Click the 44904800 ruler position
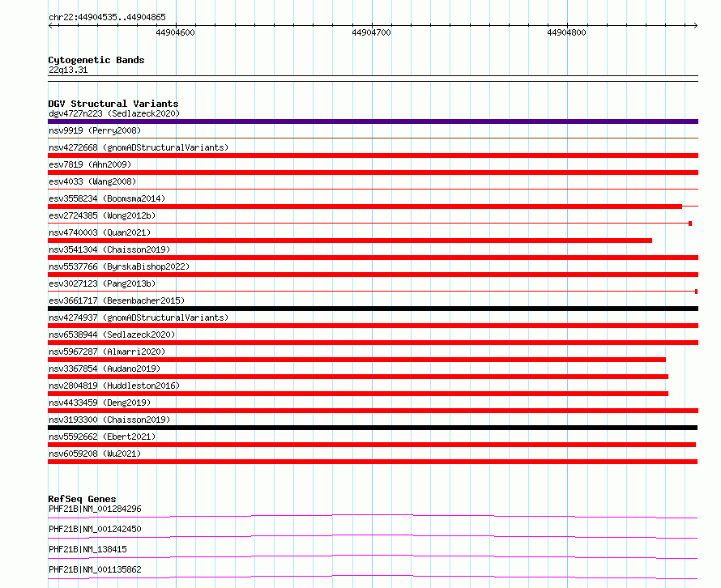This screenshot has height=588, width=721. (566, 32)
